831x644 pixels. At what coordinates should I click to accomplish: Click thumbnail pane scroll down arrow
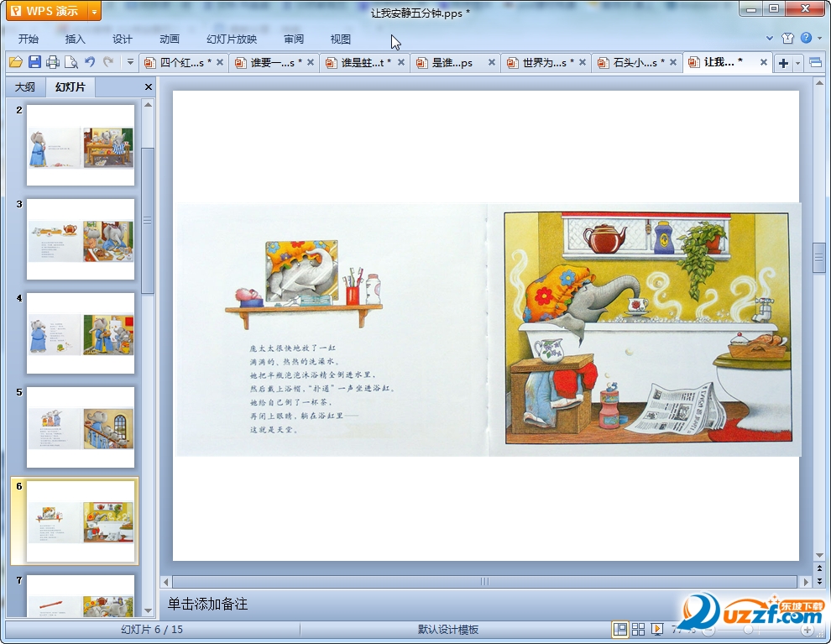tap(149, 610)
